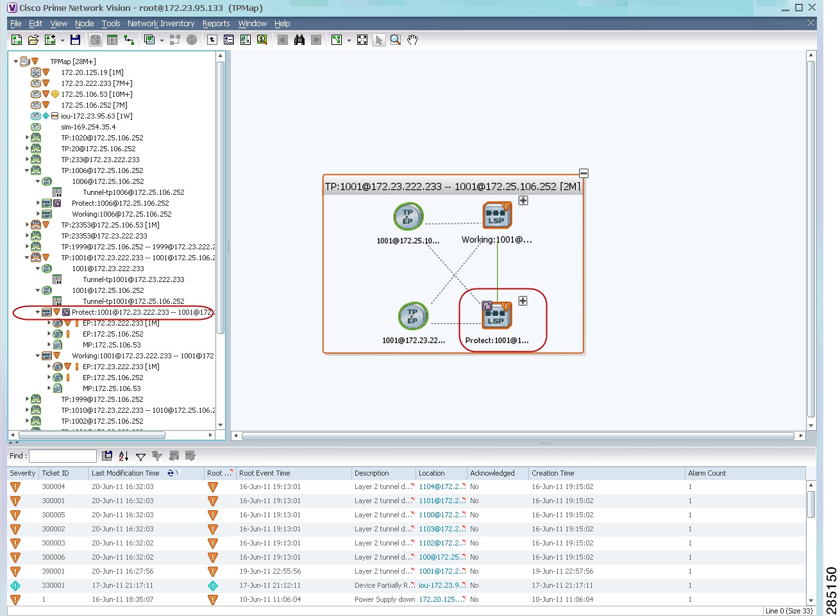Viewport: 840px width, 616px height.
Task: Activate the Pan hand tool
Action: tap(412, 40)
